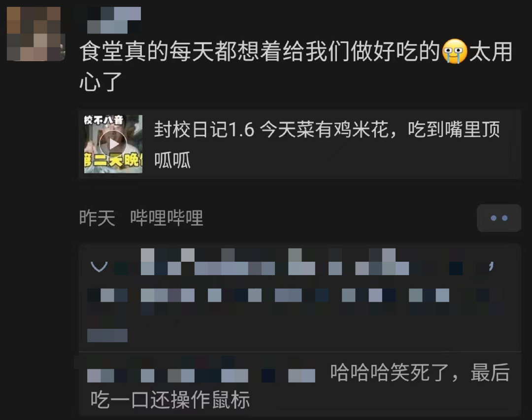Open the poster's blurred username

pos(114,20)
